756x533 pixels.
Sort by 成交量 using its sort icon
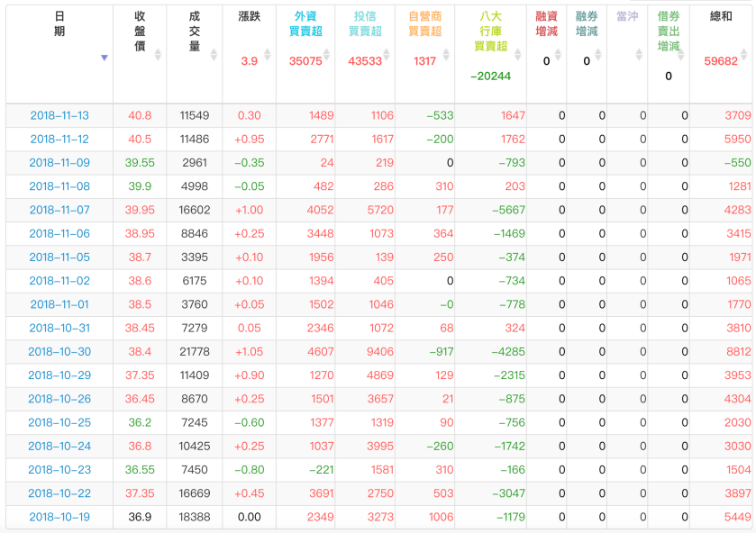pyautogui.click(x=213, y=56)
